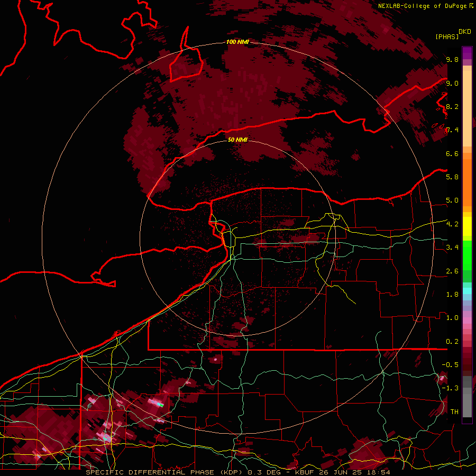
Task: Click the 1.0 value on the color scale
Action: coord(452,318)
